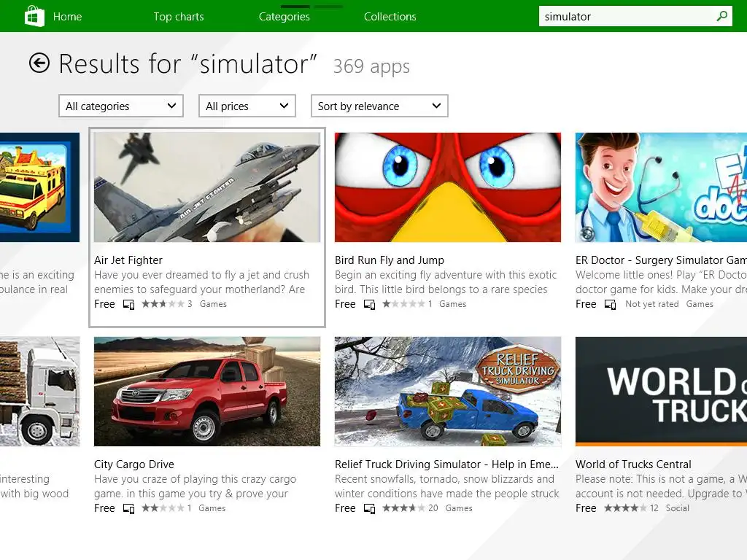Open the ambulance game thumbnail
This screenshot has width=747, height=560.
click(x=39, y=187)
